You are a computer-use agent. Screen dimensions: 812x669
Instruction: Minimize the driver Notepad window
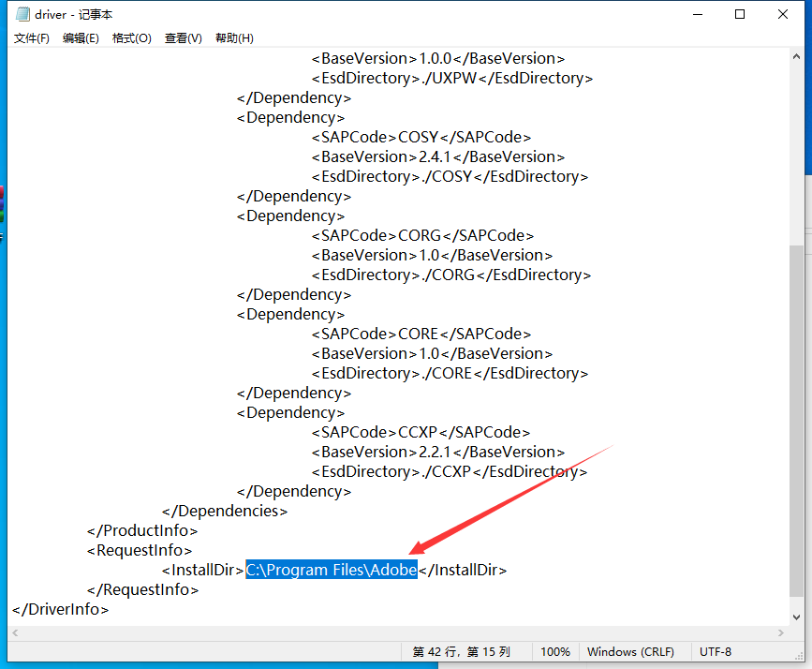pos(698,14)
